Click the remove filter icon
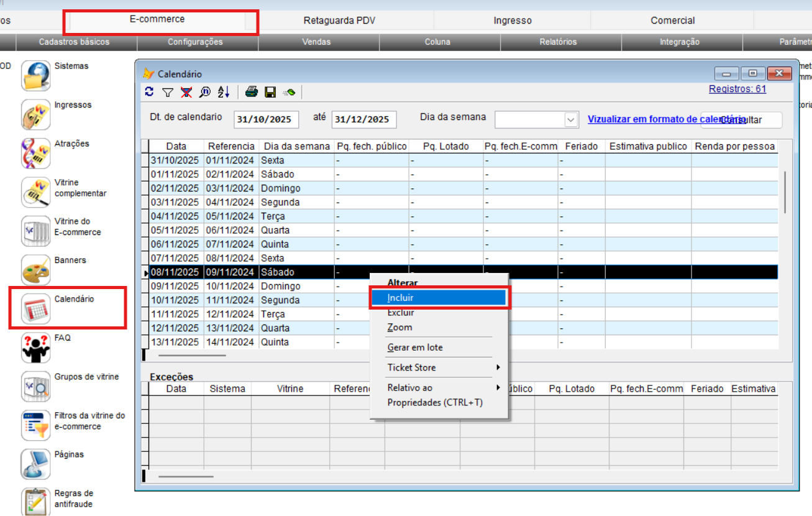812x516 pixels. pyautogui.click(x=186, y=92)
